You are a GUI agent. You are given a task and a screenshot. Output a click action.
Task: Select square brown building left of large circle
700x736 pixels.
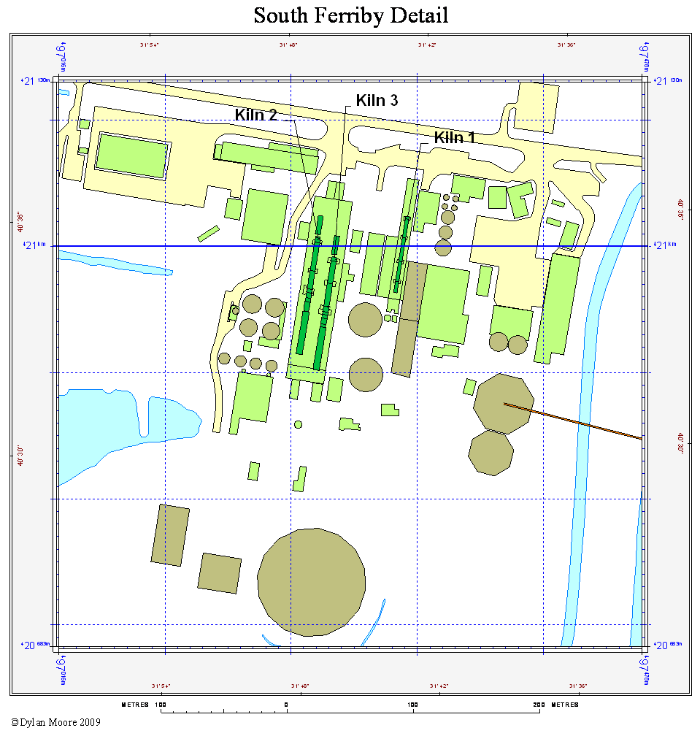[x=220, y=573]
